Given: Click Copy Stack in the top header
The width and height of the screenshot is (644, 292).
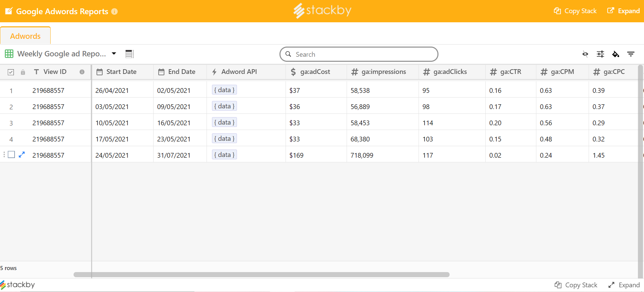Looking at the screenshot, I should pos(575,11).
